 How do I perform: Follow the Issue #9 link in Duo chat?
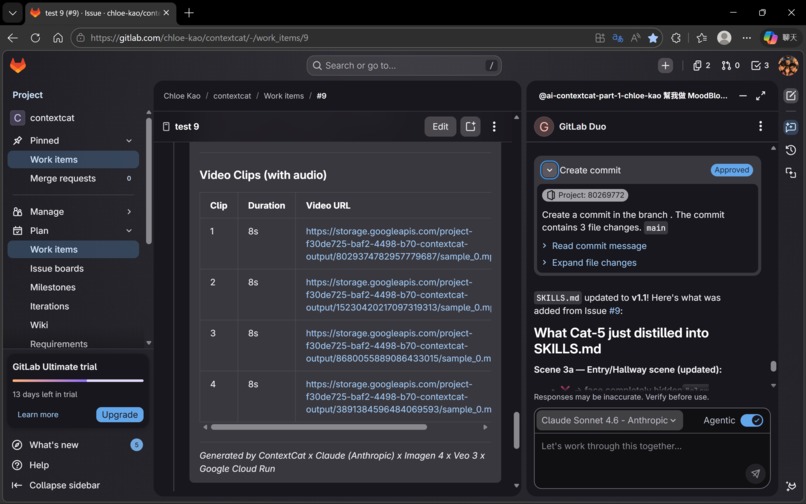point(615,311)
